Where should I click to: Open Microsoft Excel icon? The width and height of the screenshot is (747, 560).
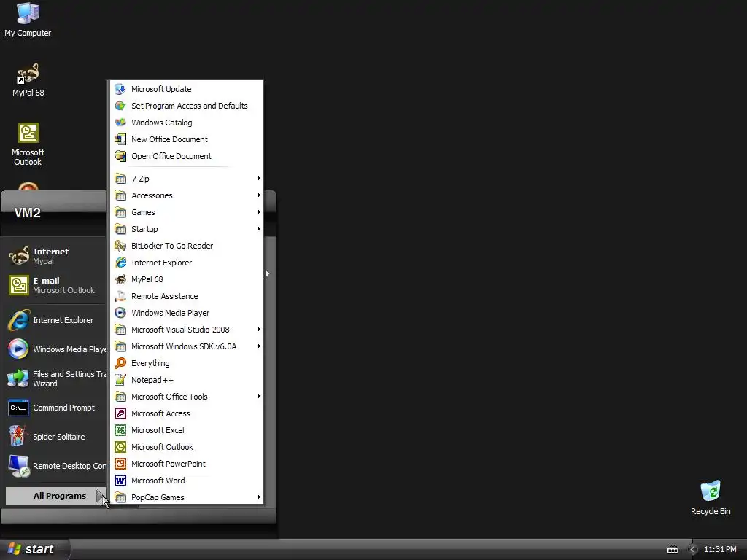coord(120,430)
